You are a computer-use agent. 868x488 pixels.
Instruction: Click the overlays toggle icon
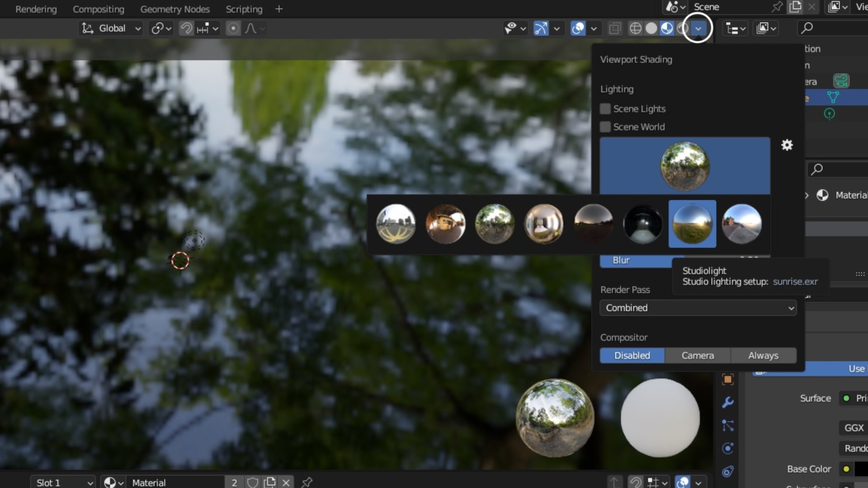[x=578, y=28]
